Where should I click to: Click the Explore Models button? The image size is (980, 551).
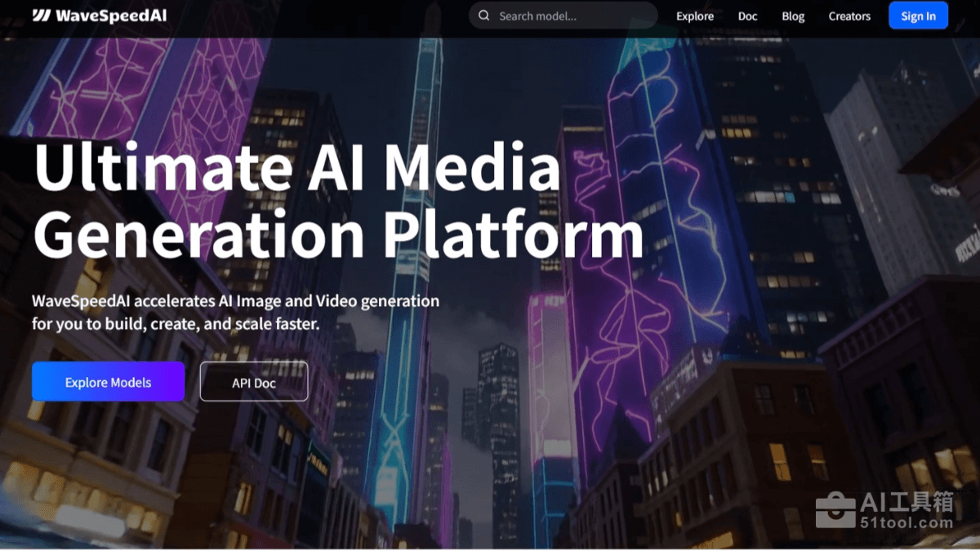[108, 382]
